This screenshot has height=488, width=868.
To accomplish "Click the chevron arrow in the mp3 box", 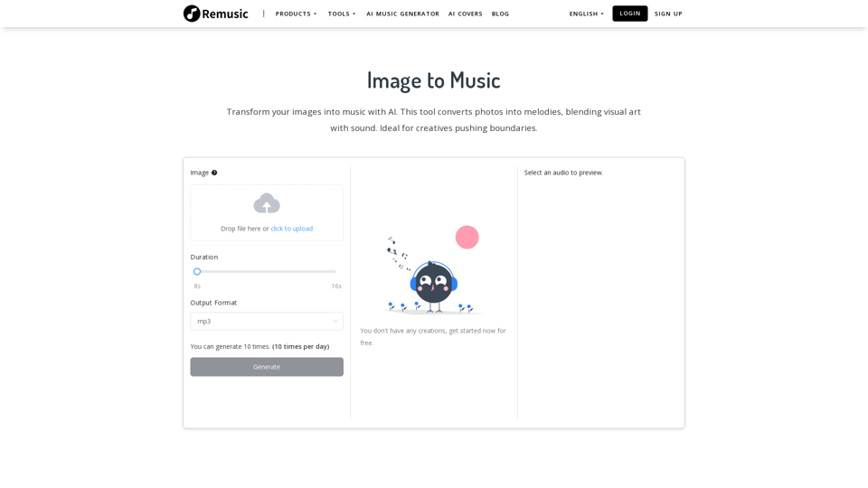I will [335, 321].
